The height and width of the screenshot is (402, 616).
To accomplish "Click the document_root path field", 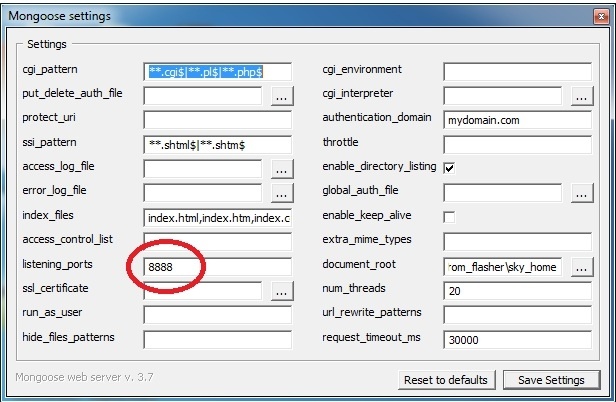I will 503,267.
